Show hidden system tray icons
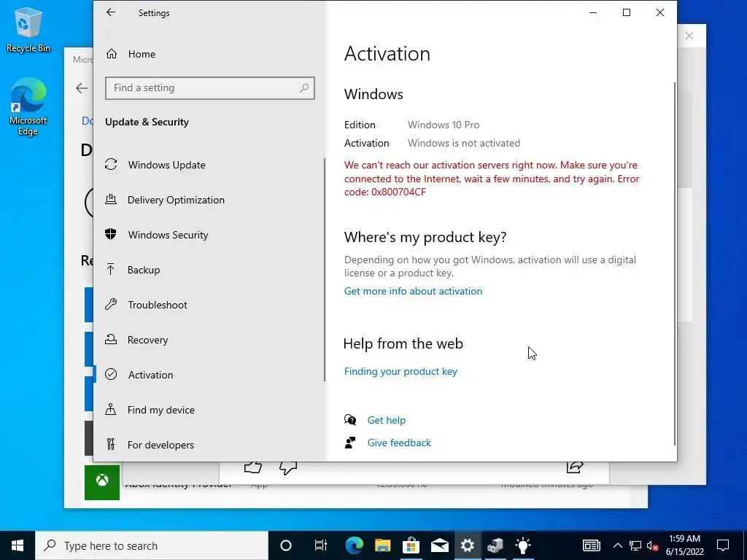Image resolution: width=747 pixels, height=560 pixels. tap(617, 545)
